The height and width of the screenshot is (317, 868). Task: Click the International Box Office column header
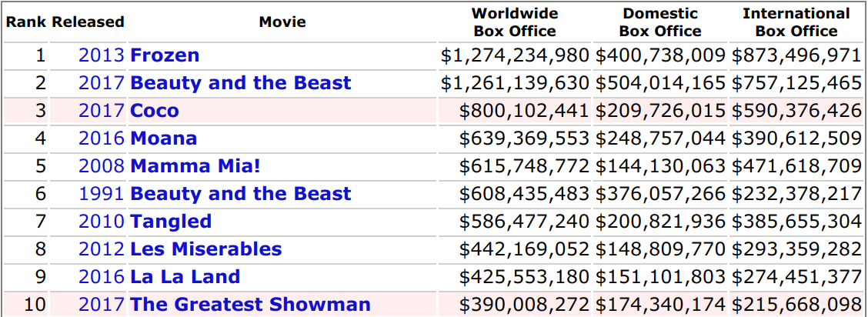click(x=796, y=22)
